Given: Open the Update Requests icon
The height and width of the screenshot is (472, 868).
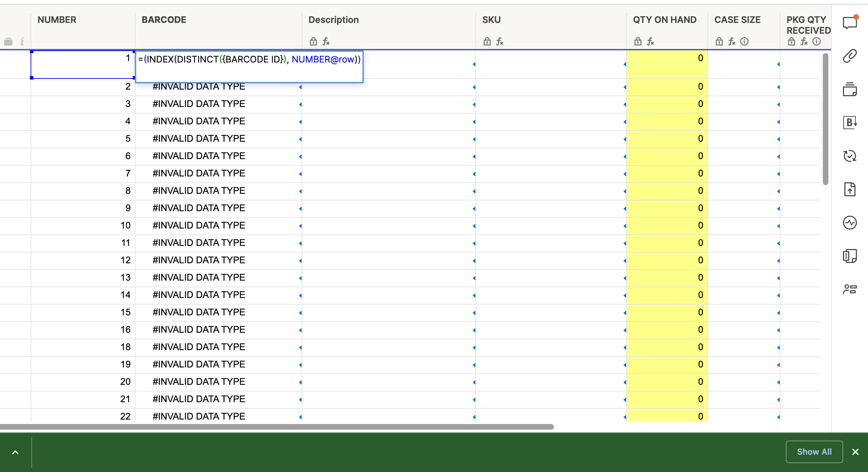Looking at the screenshot, I should coord(850,156).
